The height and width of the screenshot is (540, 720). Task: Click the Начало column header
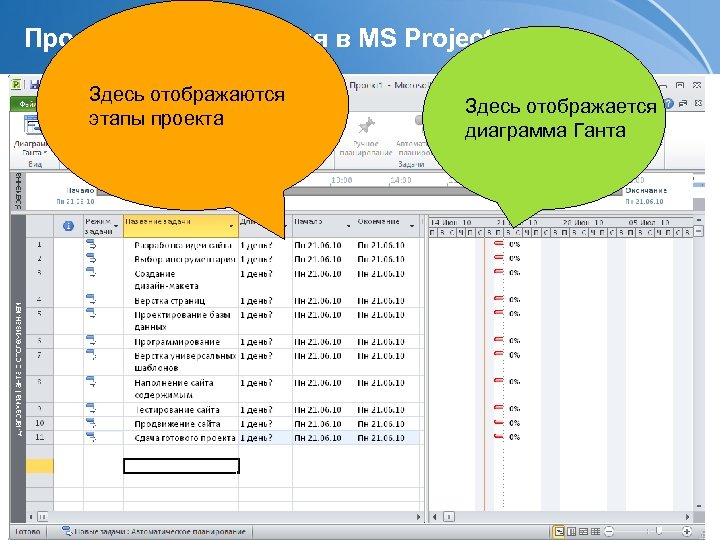click(x=324, y=226)
